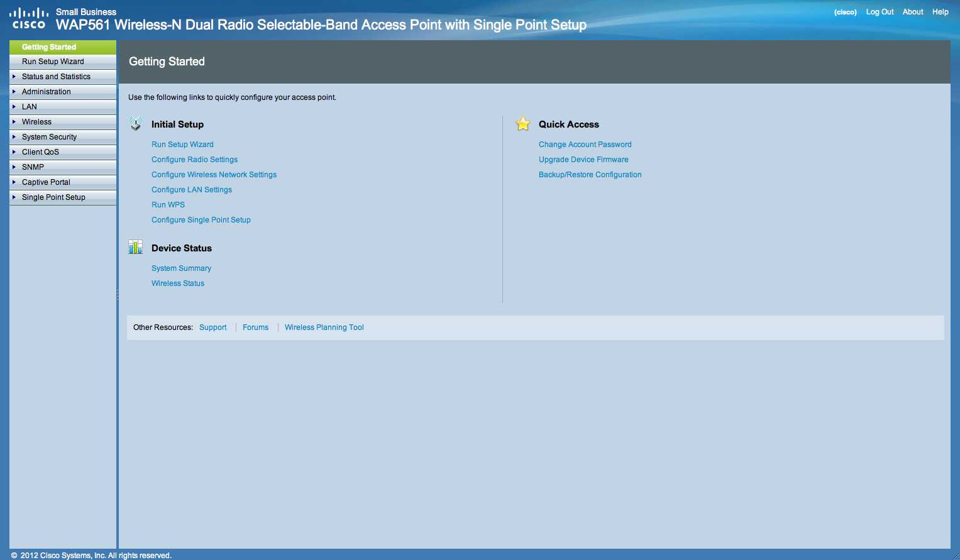Screen dimensions: 960x560
Task: Click the WAP561 product title text
Action: (321, 25)
